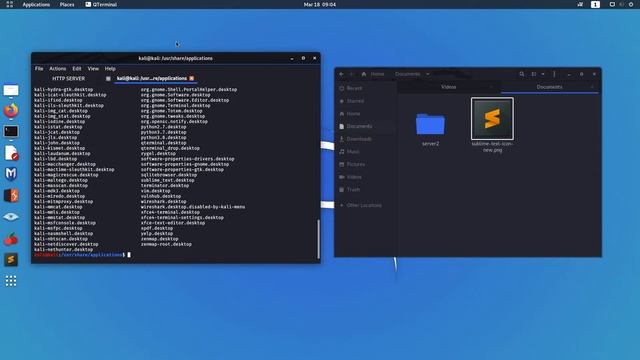Click the terminal vertical scrollbar
This screenshot has height=360, width=640.
click(318, 239)
